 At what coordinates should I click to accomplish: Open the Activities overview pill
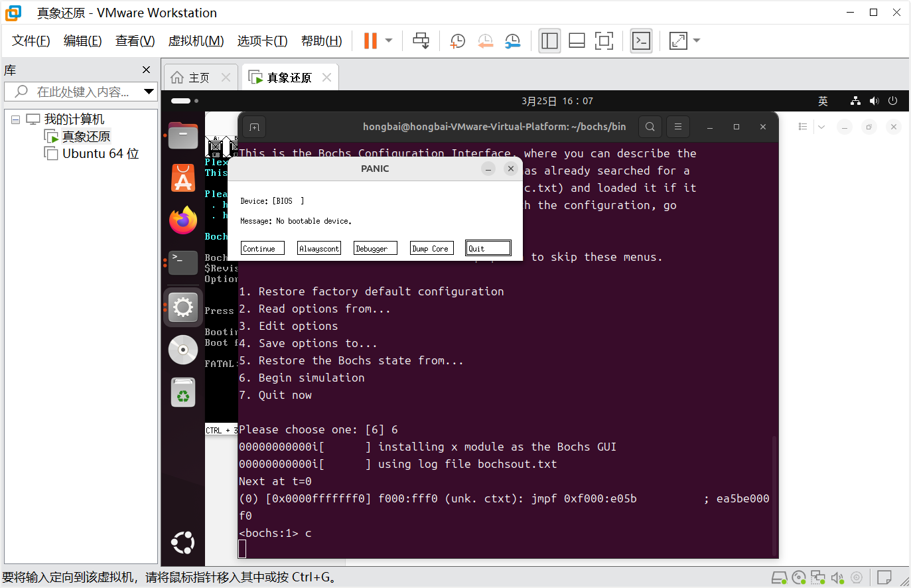coord(184,101)
